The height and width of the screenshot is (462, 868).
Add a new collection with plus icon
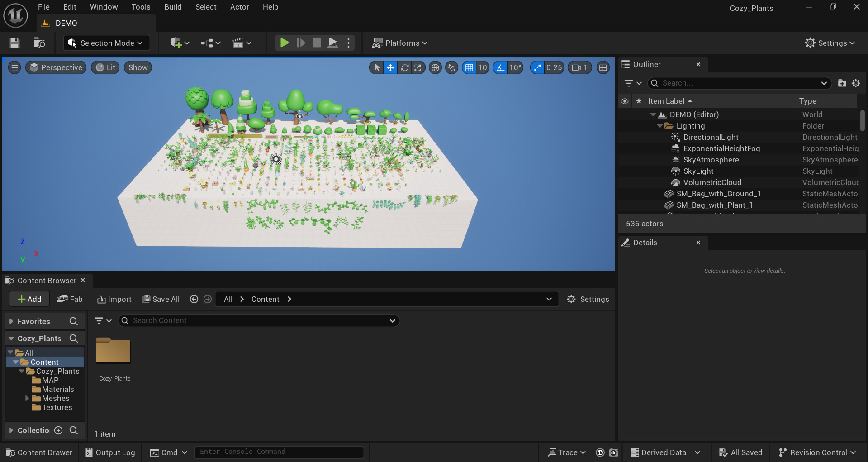click(x=58, y=430)
